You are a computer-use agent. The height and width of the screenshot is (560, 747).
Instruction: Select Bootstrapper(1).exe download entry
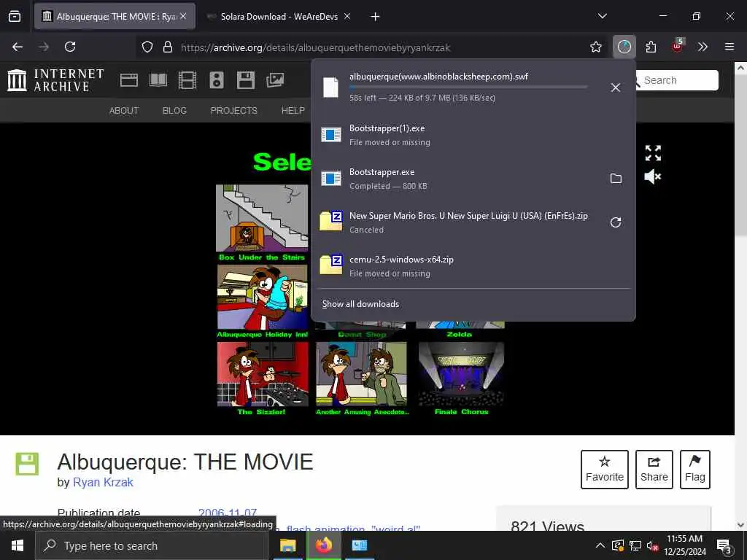point(473,135)
